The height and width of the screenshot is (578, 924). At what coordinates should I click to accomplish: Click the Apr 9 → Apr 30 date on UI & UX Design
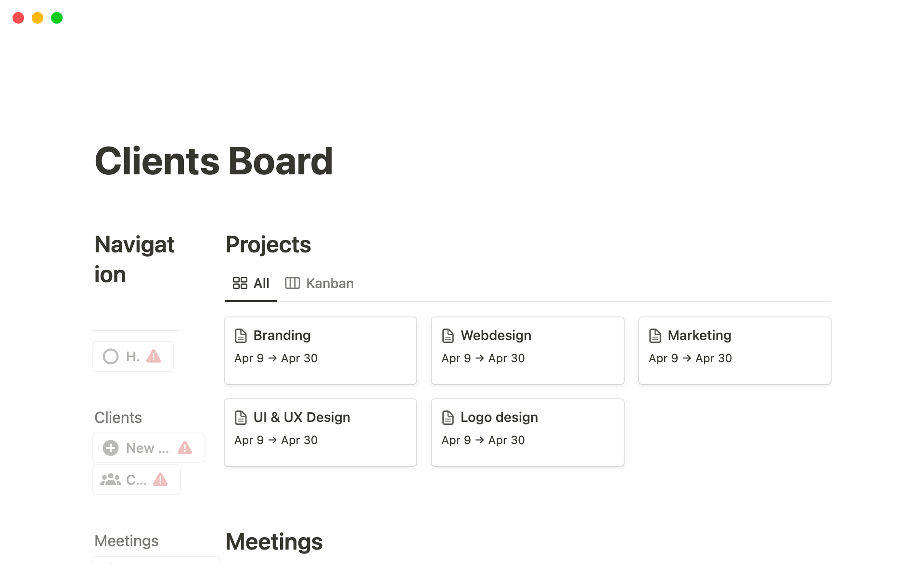click(276, 440)
